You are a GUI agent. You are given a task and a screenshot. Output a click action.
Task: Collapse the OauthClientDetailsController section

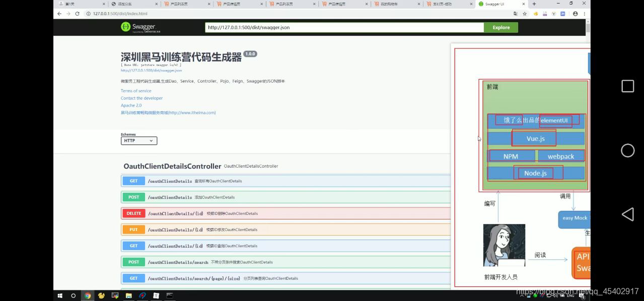172,166
